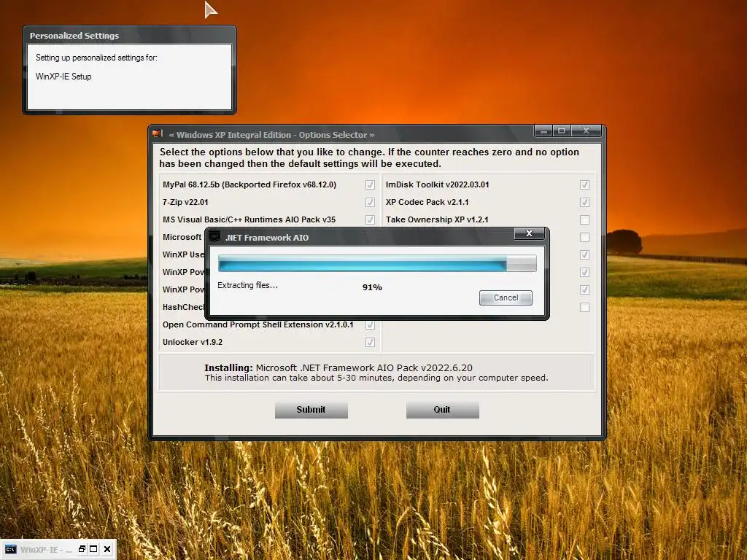747x560 pixels.
Task: Click 'Unlocker v1.9.2' option label
Action: tap(193, 343)
